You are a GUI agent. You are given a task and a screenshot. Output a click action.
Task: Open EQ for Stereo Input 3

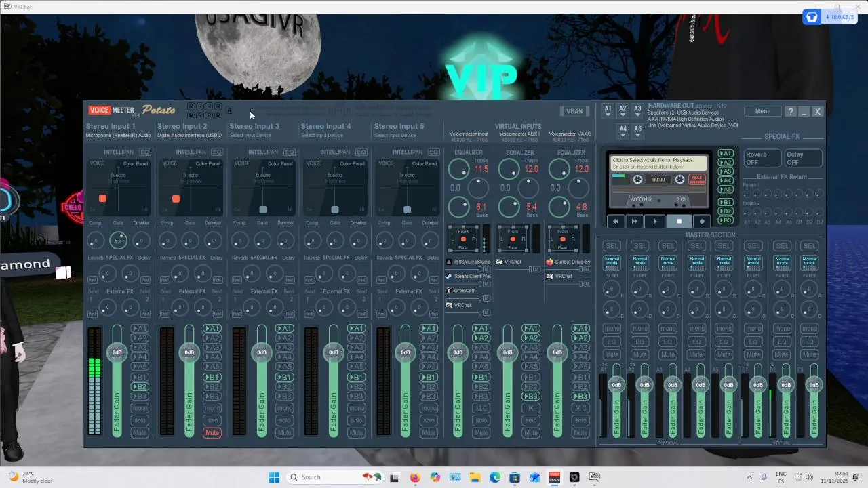[x=290, y=152]
